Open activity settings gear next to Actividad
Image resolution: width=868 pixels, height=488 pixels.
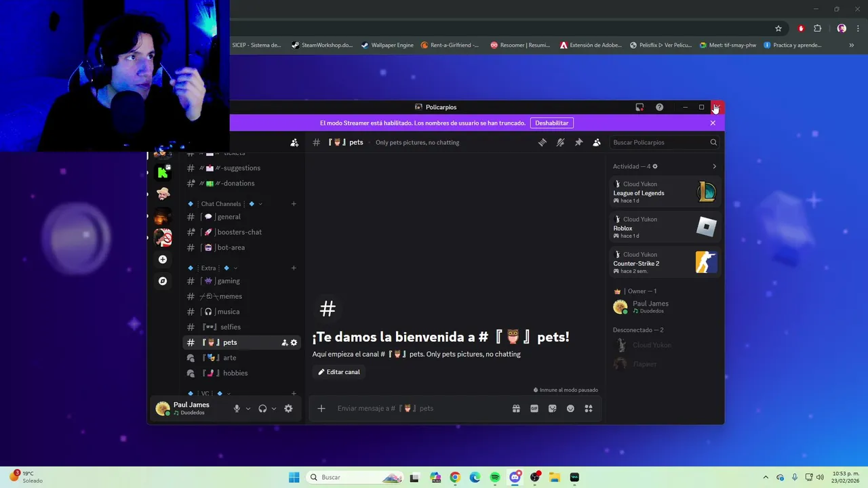point(654,167)
